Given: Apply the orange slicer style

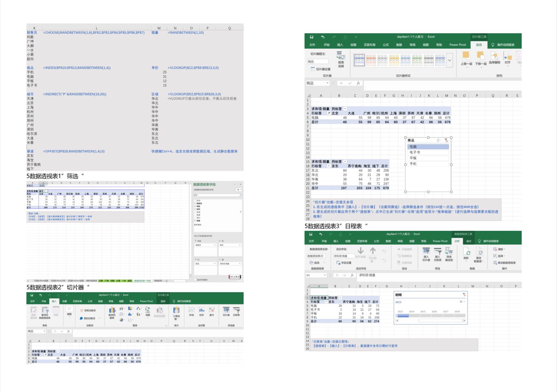Looking at the screenshot, I should [371, 60].
